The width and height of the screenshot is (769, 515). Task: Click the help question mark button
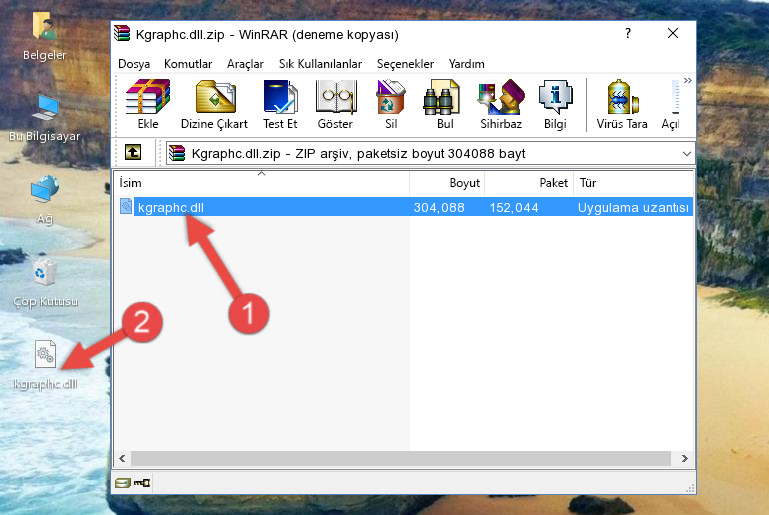click(x=628, y=33)
